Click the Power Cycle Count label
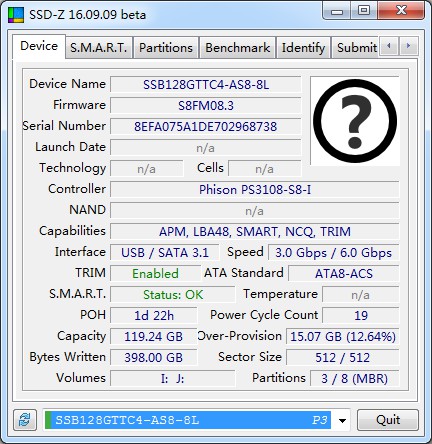This screenshot has height=444, width=432. 264,315
